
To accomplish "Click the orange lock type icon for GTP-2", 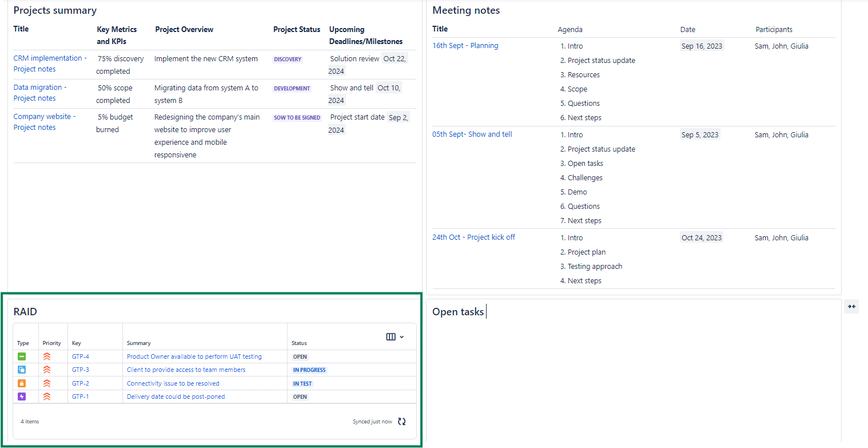I will pos(22,383).
